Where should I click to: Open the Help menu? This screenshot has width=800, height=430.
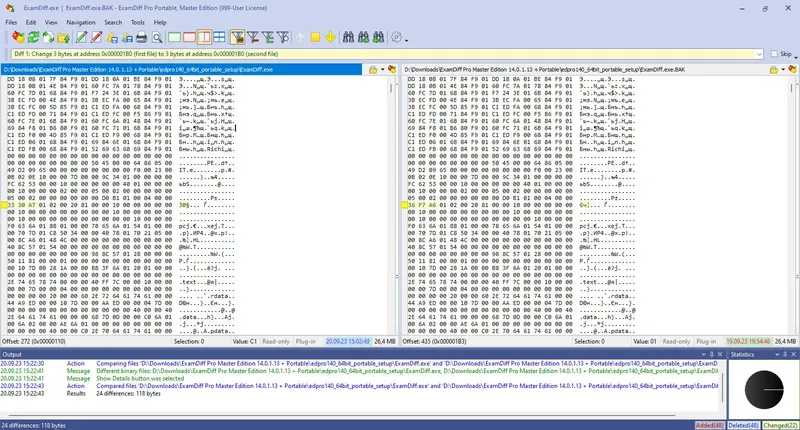tap(160, 22)
